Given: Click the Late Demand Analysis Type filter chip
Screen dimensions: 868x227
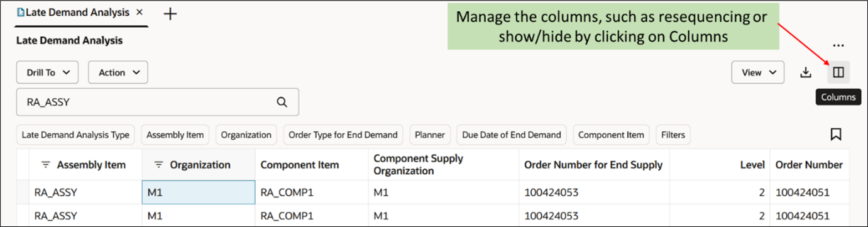Looking at the screenshot, I should tap(75, 135).
